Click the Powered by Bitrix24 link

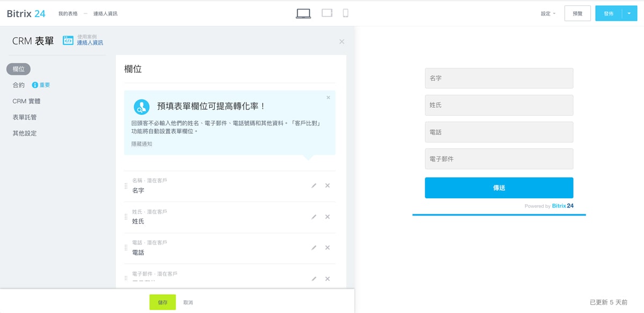(549, 206)
